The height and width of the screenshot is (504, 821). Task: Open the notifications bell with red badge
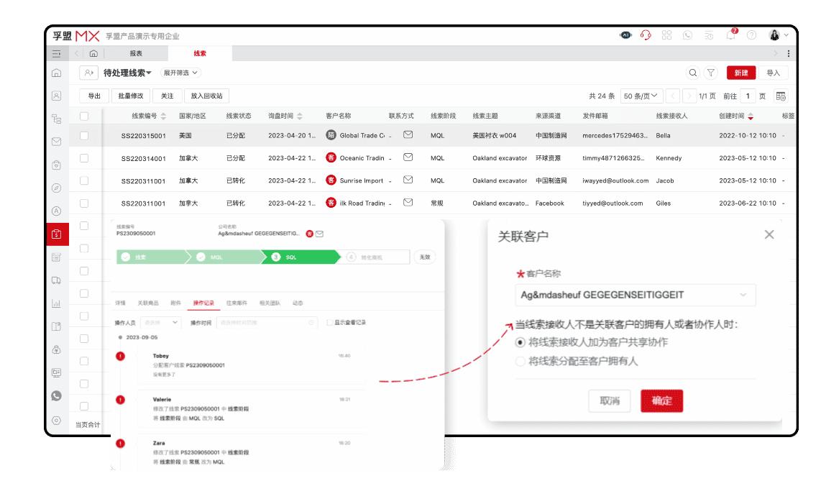tap(730, 35)
